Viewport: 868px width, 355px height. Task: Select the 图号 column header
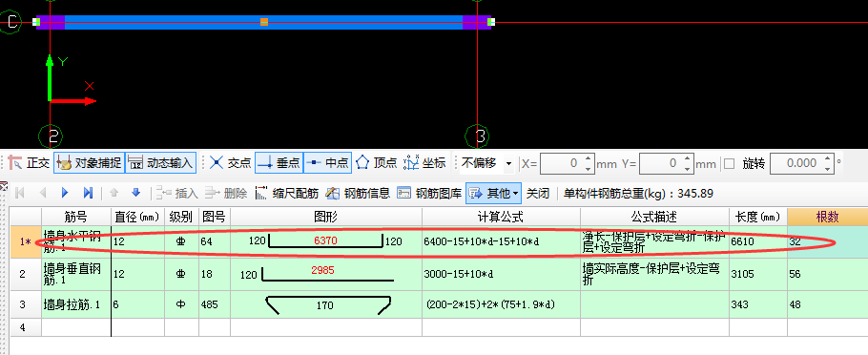(x=215, y=217)
